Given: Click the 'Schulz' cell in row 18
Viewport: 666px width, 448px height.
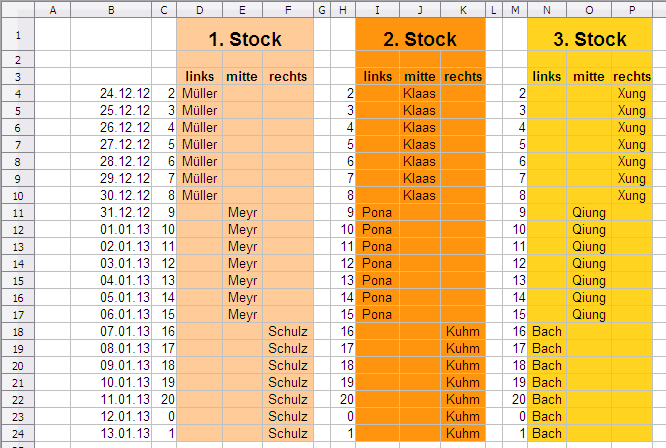Looking at the screenshot, I should (x=288, y=331).
